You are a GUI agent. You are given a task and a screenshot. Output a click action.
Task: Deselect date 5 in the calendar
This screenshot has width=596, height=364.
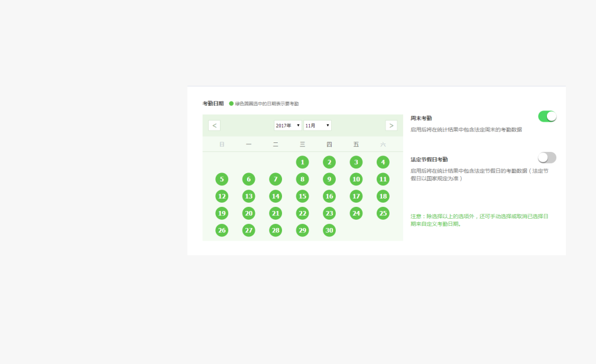[x=222, y=179]
